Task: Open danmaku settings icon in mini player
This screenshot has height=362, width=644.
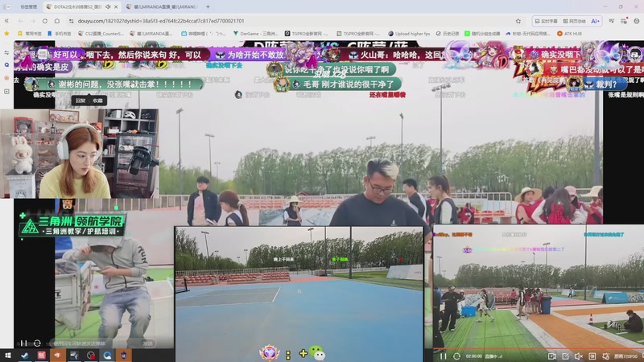Action: coord(605,356)
